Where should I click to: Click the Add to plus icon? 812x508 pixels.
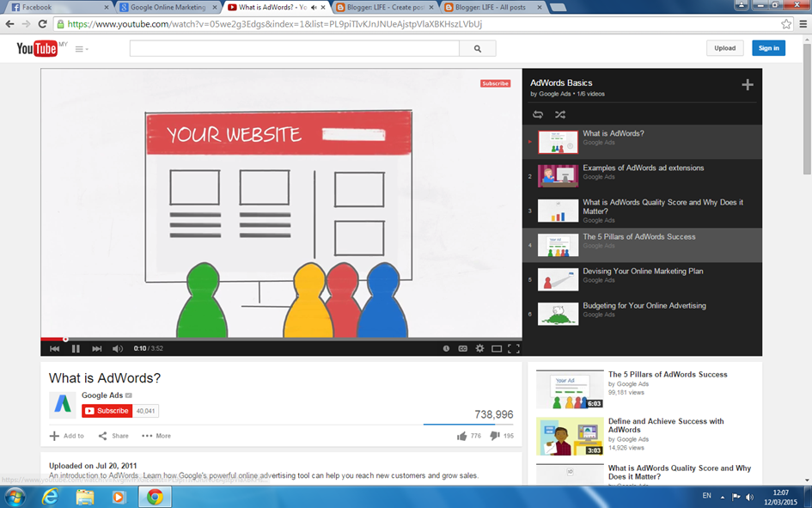[54, 436]
